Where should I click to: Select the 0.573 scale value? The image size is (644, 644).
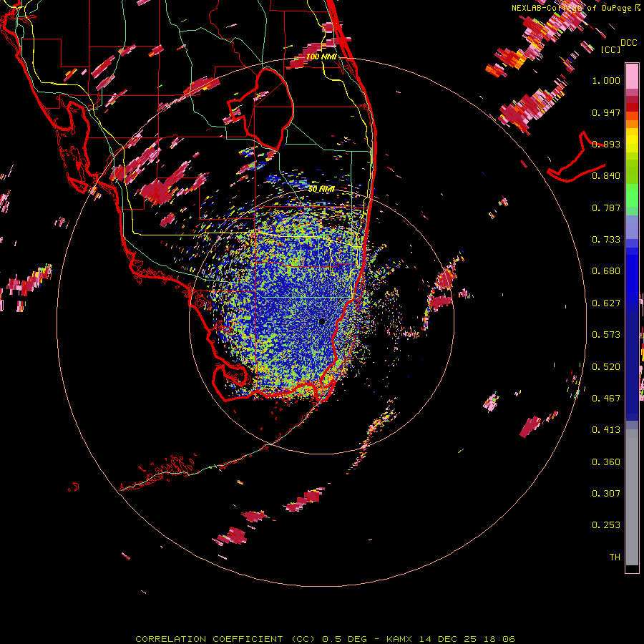tap(606, 335)
